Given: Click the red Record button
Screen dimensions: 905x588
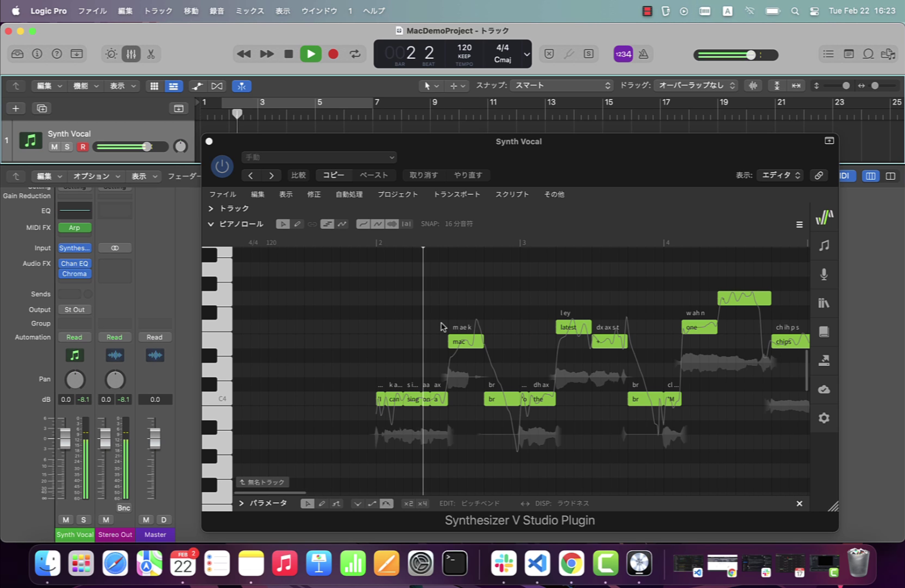Looking at the screenshot, I should pyautogui.click(x=333, y=54).
